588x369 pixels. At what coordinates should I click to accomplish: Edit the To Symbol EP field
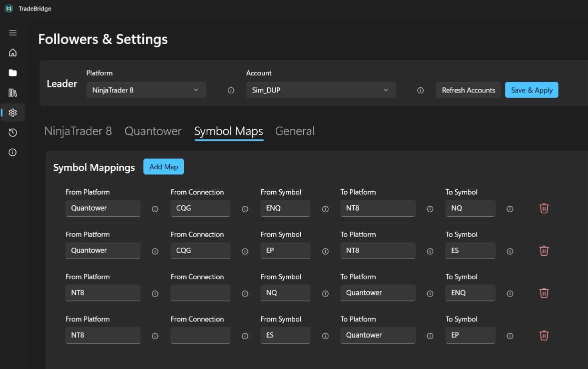[x=470, y=335]
